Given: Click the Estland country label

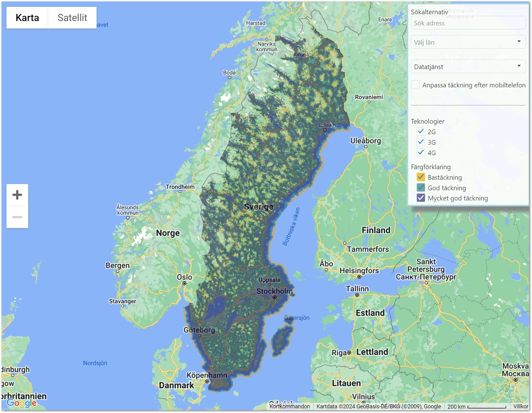Looking at the screenshot, I should 370,313.
